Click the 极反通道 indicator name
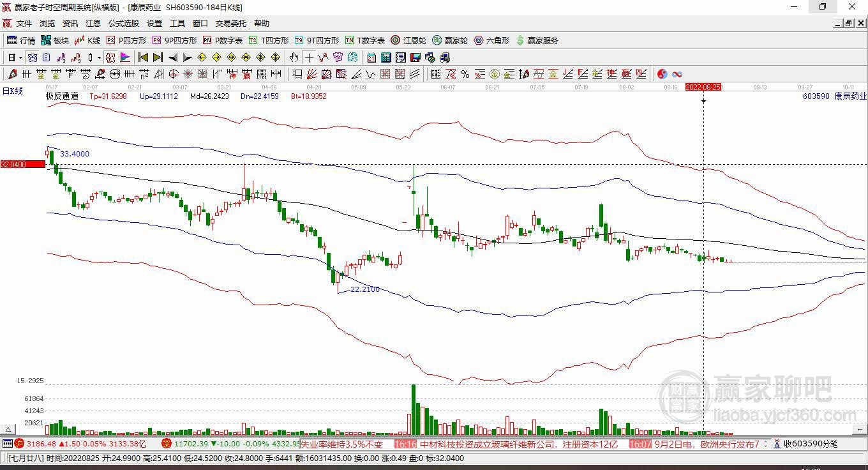This screenshot has width=868, height=470. pos(62,96)
